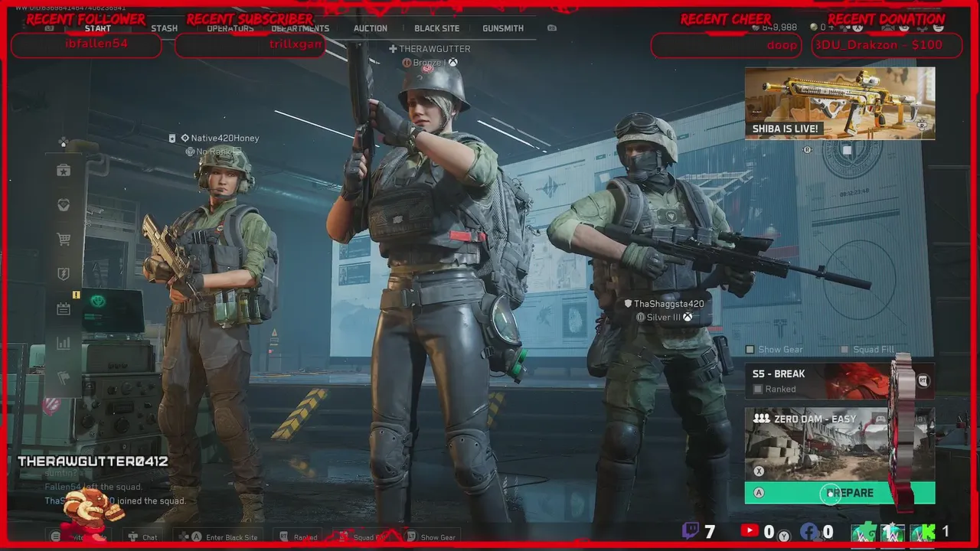Switch to the START tab
This screenshot has height=551, width=980.
[x=98, y=28]
